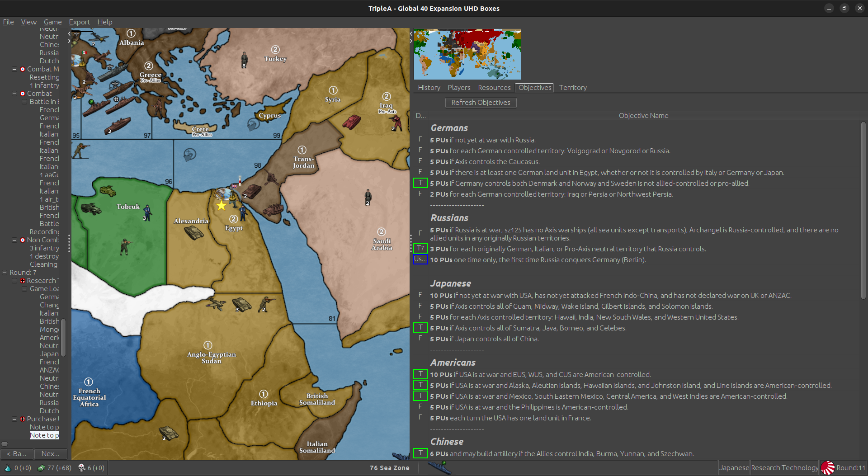Select the red tank unit in Iraq

tap(352, 122)
